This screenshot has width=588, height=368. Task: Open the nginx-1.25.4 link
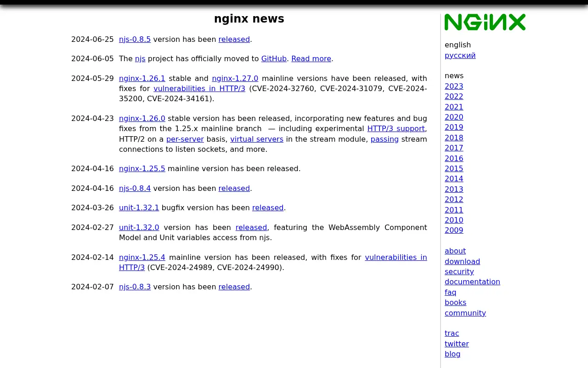(142, 258)
